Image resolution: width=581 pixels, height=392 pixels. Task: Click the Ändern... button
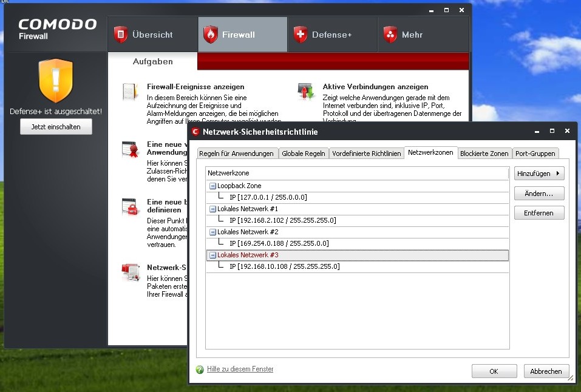(x=539, y=194)
